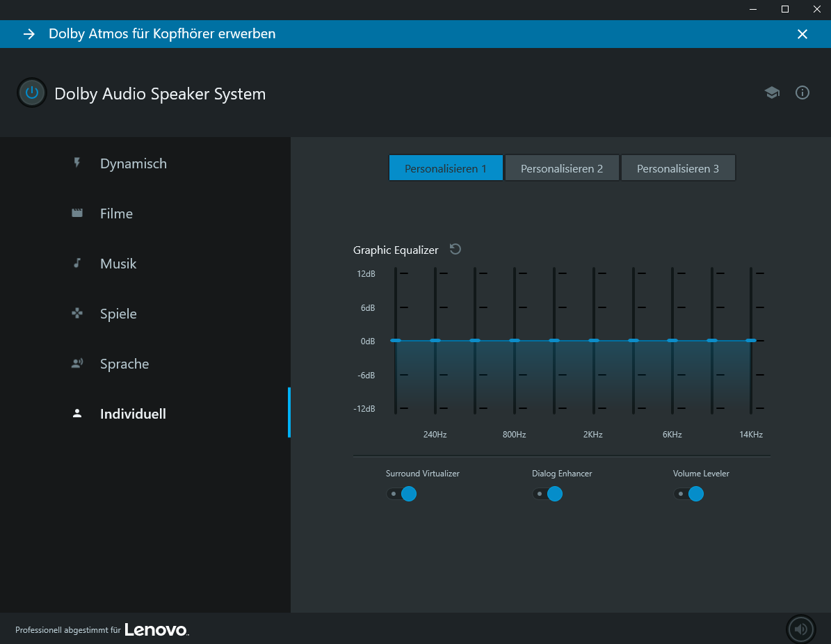Toggle the Surround Virtualizer switch
The height and width of the screenshot is (644, 831).
[402, 494]
